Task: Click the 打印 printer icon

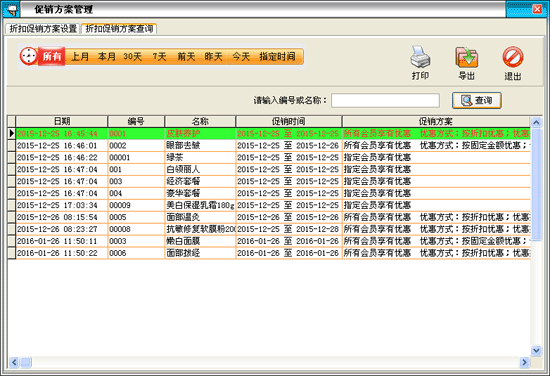Action: pos(420,56)
